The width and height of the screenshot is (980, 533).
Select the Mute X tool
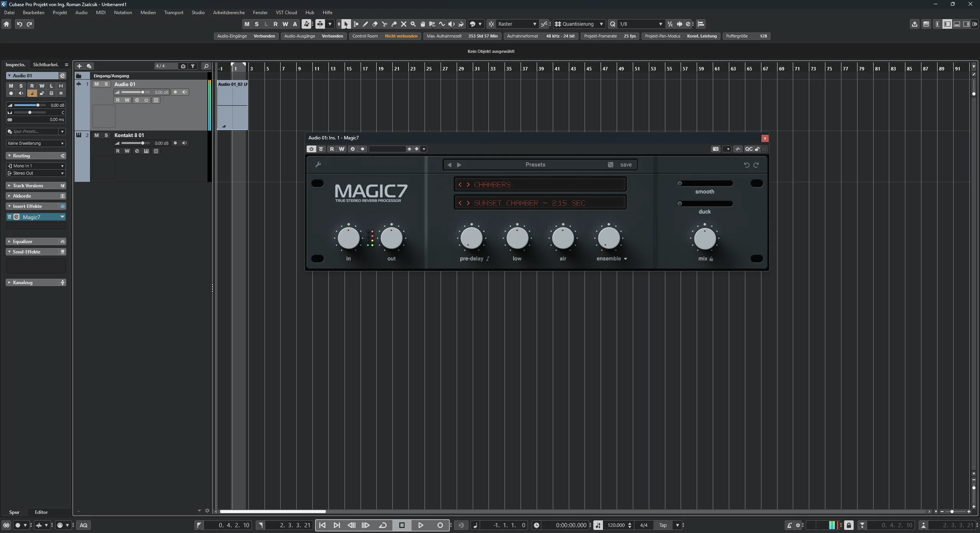click(403, 24)
